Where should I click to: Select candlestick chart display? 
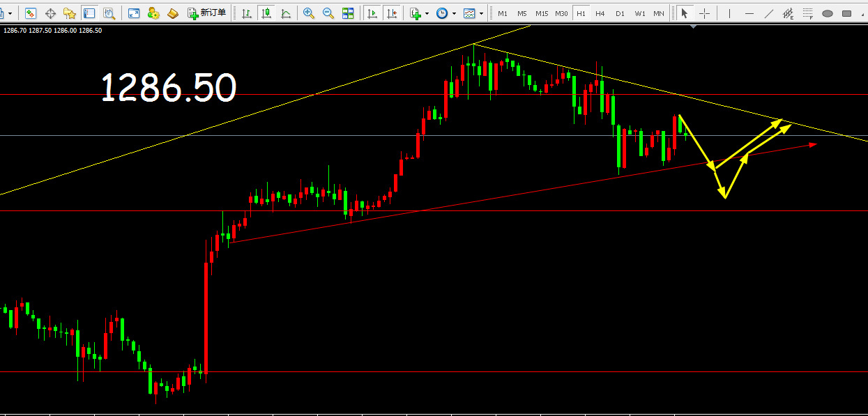pyautogui.click(x=266, y=13)
